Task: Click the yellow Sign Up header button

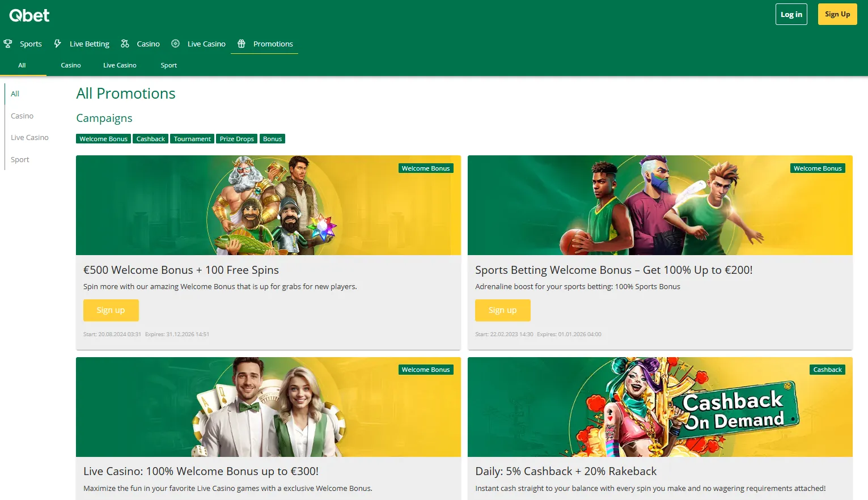Action: tap(837, 14)
